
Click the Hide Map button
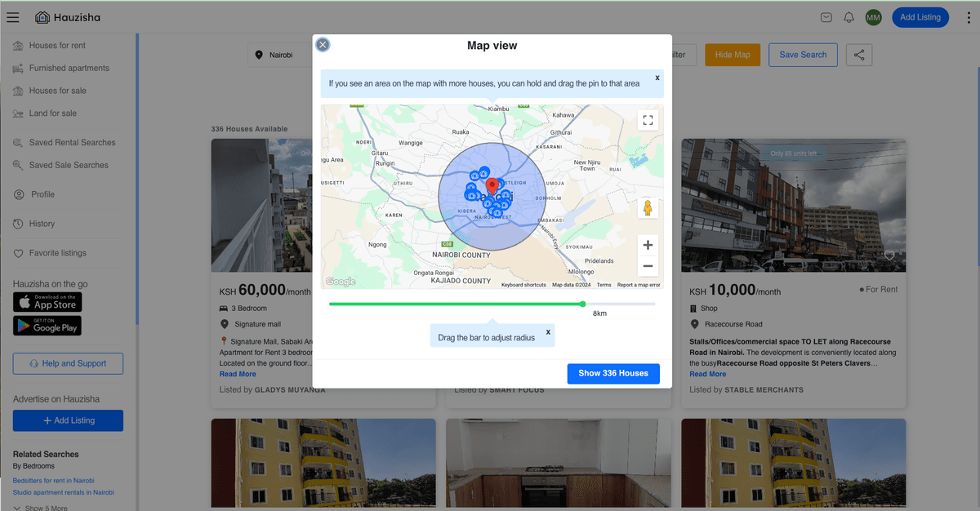(733, 55)
